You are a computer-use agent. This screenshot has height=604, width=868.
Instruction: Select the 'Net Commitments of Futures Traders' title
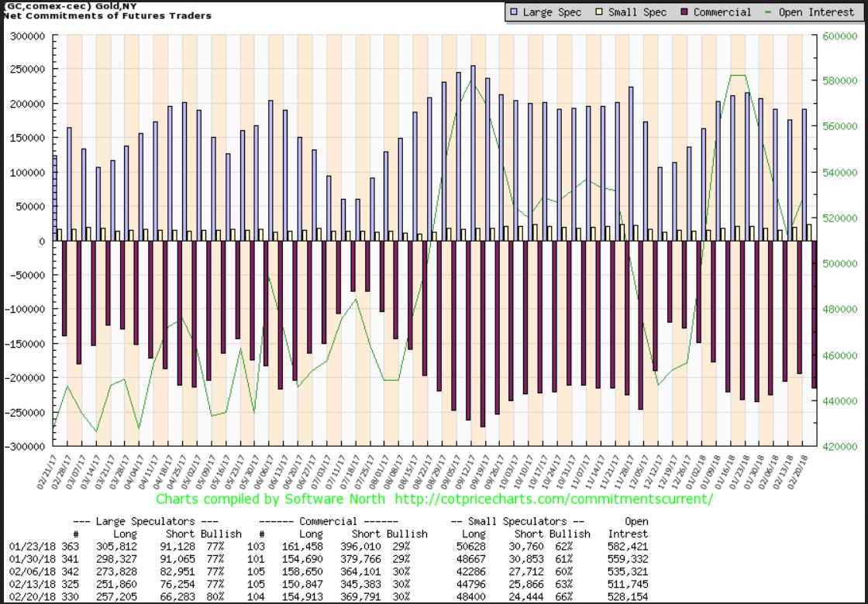point(107,15)
